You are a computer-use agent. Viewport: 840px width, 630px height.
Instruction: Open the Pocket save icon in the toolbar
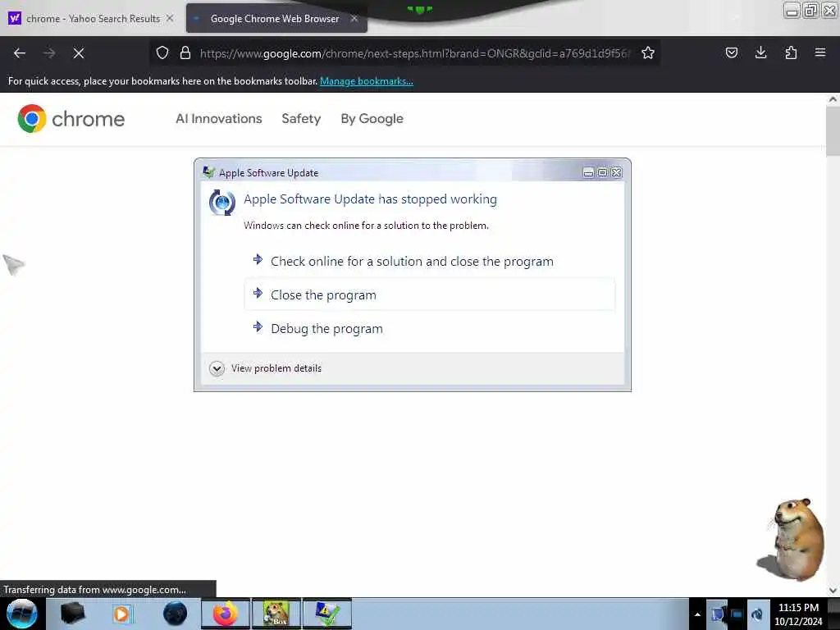(731, 52)
